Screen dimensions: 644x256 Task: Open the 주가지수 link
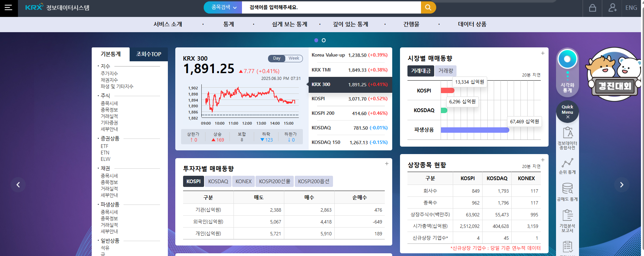click(x=109, y=73)
